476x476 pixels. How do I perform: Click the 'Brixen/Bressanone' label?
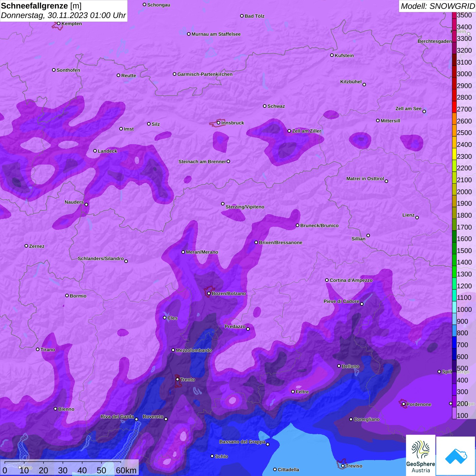[281, 243]
